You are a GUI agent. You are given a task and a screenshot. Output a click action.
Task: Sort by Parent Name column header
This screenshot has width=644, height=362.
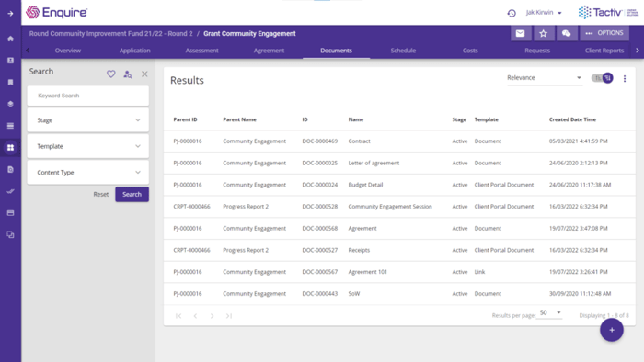[239, 119]
